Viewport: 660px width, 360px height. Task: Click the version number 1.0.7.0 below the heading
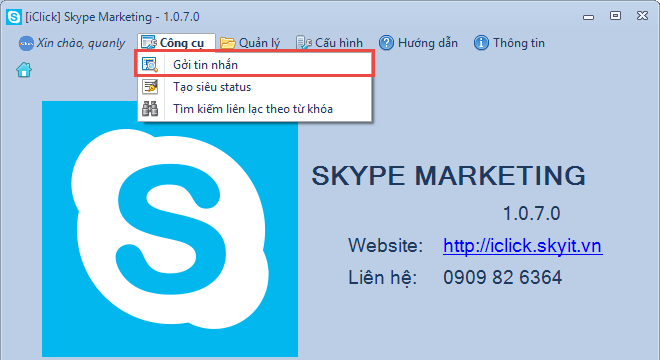(x=532, y=213)
